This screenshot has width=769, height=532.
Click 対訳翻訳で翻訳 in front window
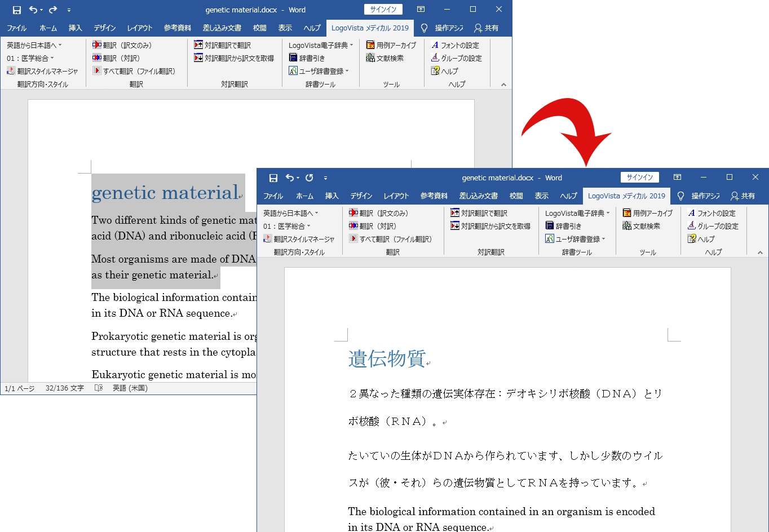479,213
